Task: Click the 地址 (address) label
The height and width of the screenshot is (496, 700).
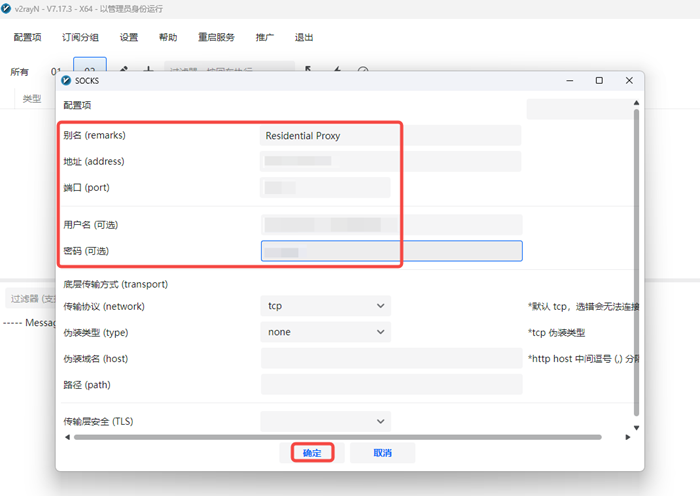Action: pyautogui.click(x=94, y=161)
